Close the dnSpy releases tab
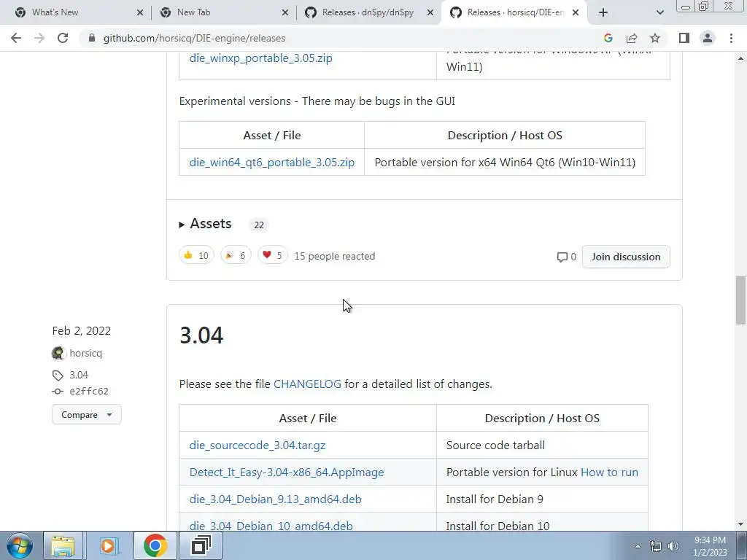The width and height of the screenshot is (747, 560). 430,12
